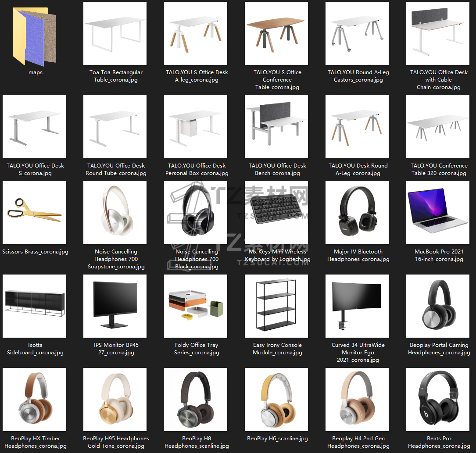Screen dimensions: 476x453
Task: Select TALO.YOU Office Desk Bench thumbnail
Action: [276, 127]
